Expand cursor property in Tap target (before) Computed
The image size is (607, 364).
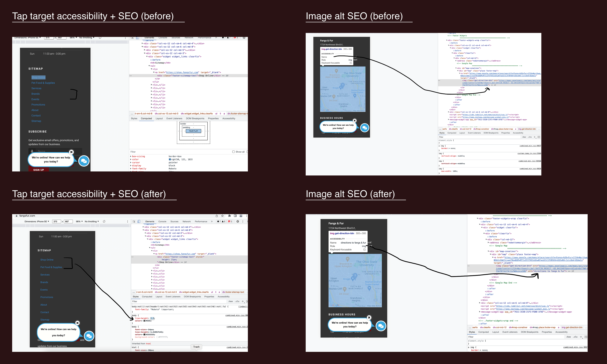(x=131, y=162)
